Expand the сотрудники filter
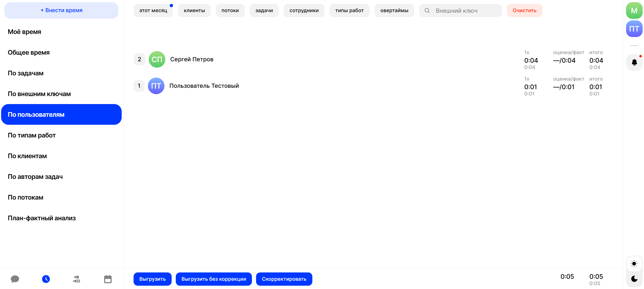 pyautogui.click(x=304, y=10)
